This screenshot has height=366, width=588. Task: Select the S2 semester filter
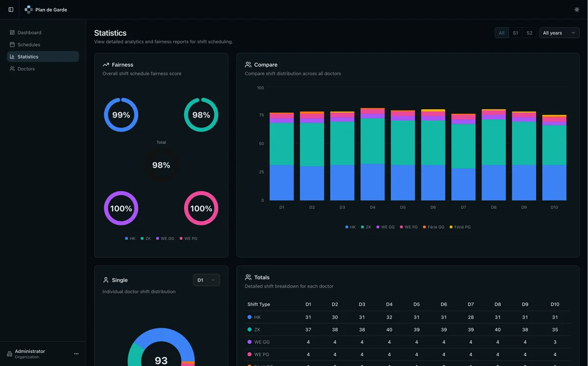529,33
